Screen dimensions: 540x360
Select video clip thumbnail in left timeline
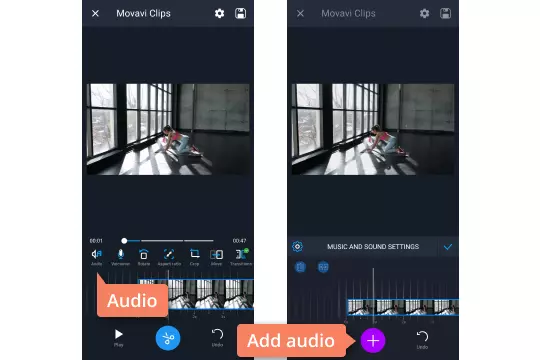211,294
